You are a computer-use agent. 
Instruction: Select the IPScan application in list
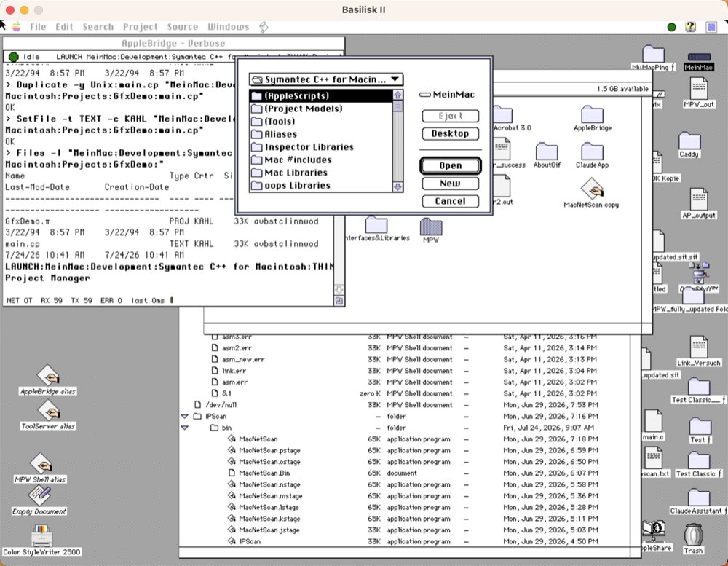tap(249, 541)
